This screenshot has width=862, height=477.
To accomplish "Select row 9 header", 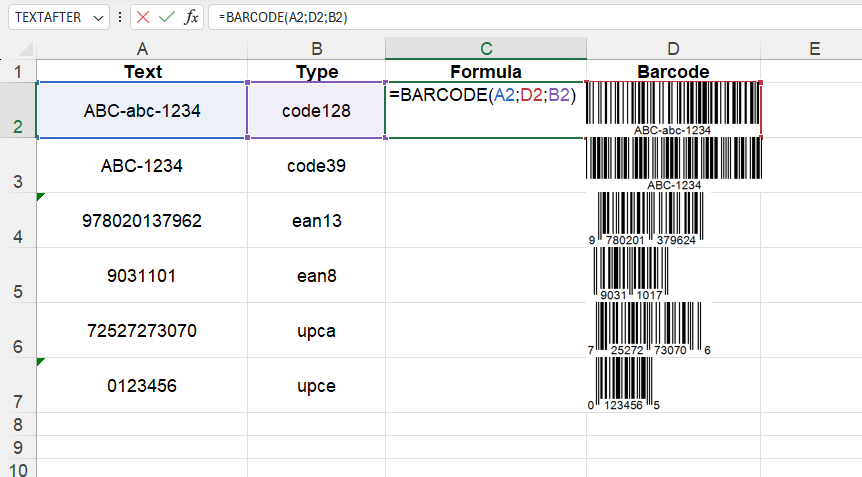I will (18, 447).
